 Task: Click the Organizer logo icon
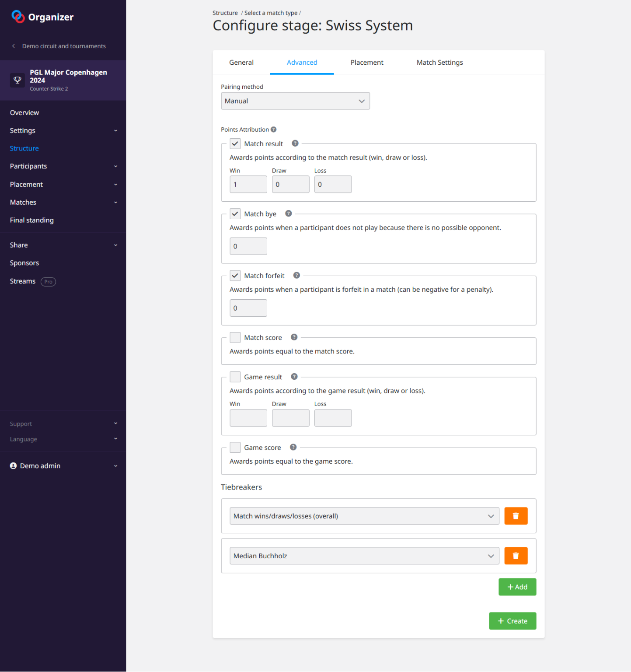(18, 17)
